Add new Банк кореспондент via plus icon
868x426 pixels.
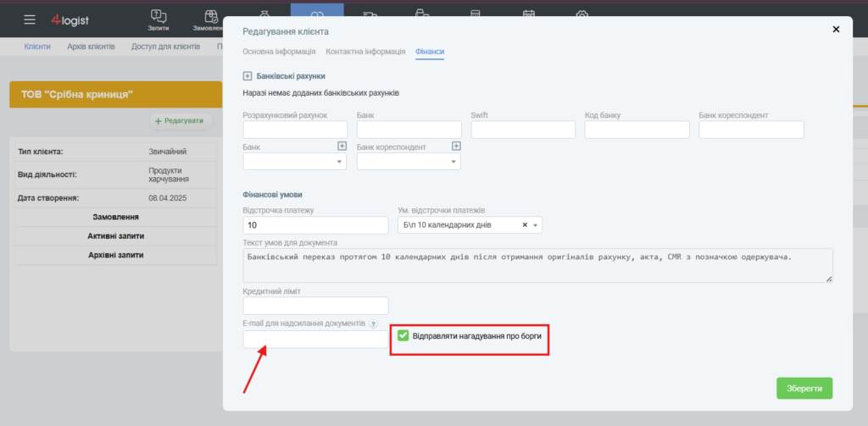point(456,146)
